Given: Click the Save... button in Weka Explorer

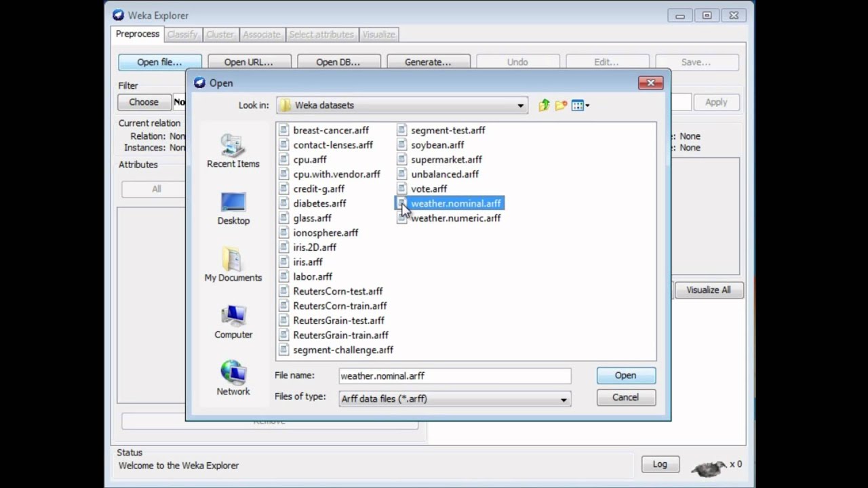Looking at the screenshot, I should [696, 62].
